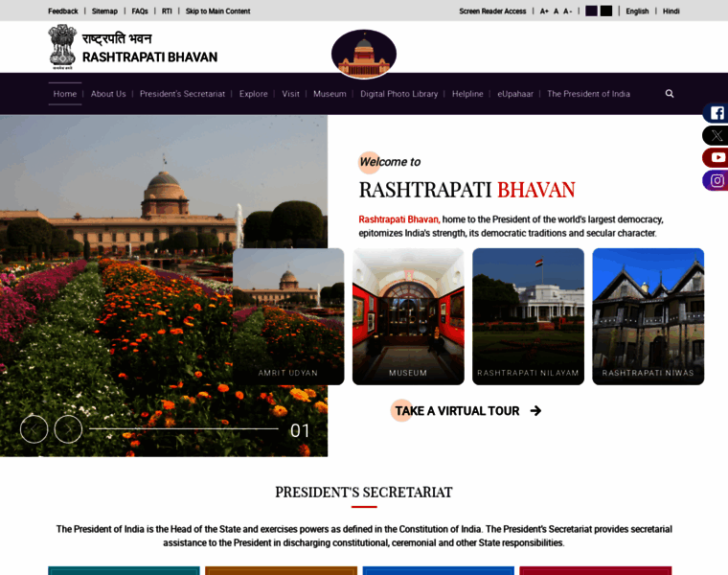Open the Museum thumbnail card

point(408,316)
